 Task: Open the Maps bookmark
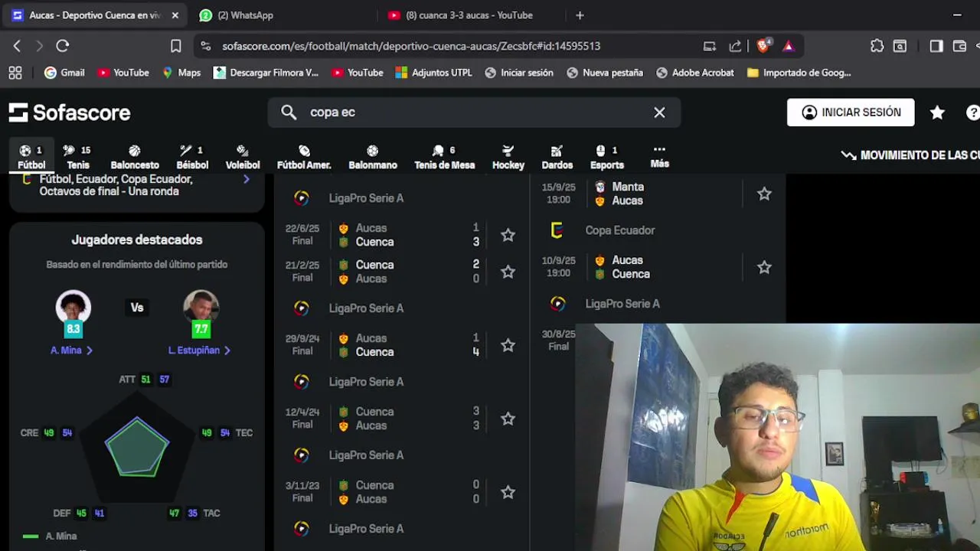[x=181, y=73]
